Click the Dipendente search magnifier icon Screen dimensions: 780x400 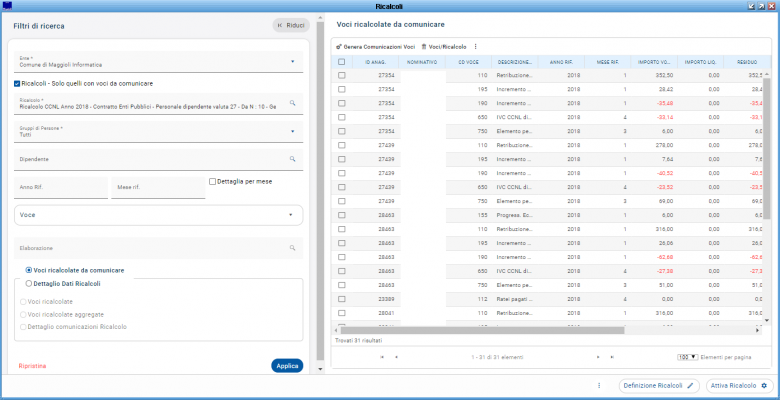[x=292, y=159]
